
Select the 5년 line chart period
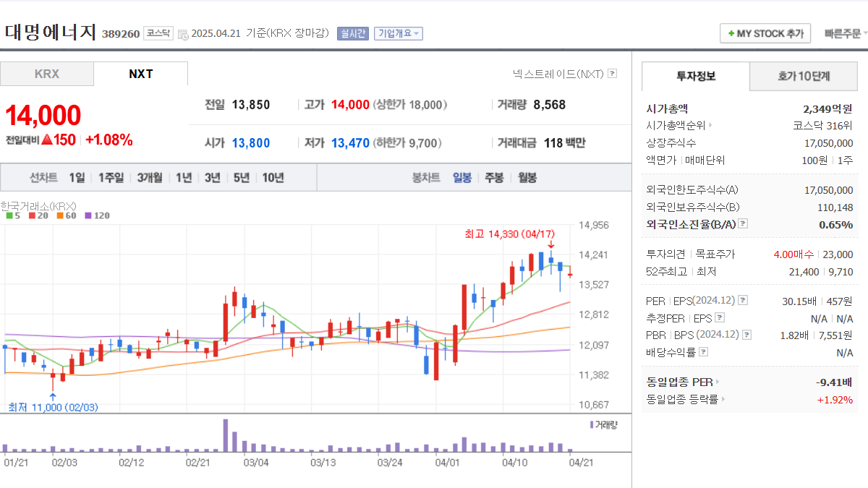pos(242,178)
